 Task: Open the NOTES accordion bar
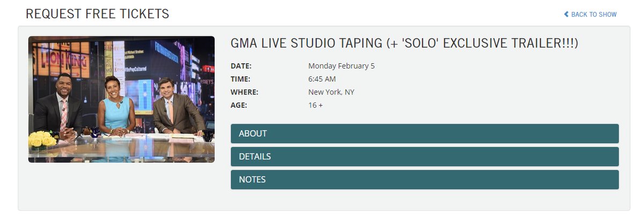[425, 180]
